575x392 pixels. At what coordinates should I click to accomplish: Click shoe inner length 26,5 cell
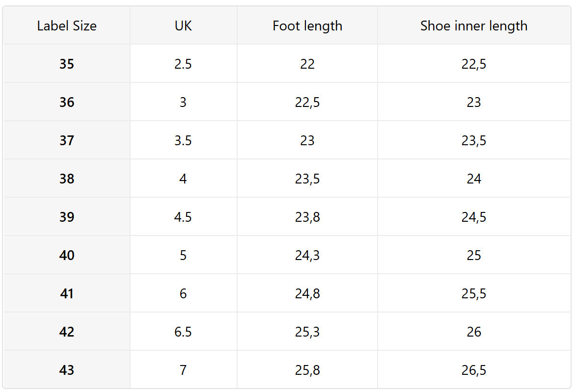474,370
